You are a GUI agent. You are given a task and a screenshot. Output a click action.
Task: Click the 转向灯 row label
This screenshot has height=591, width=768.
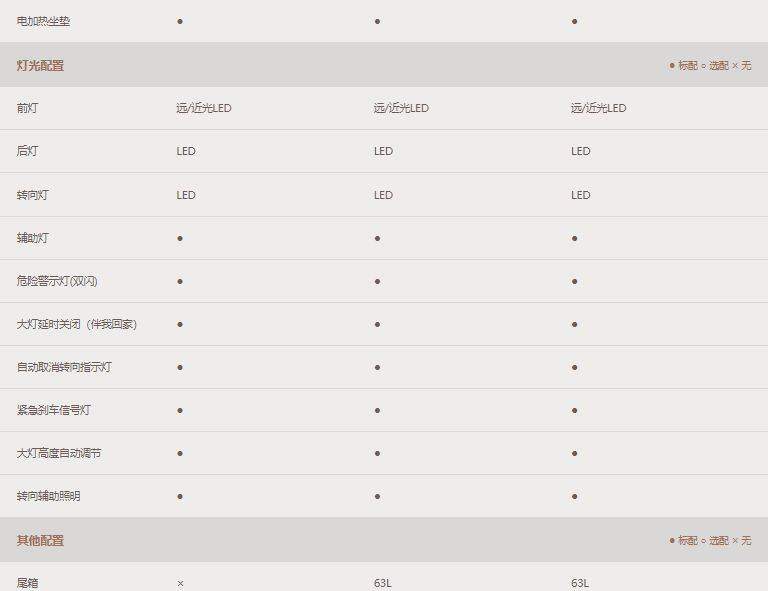[x=32, y=195]
